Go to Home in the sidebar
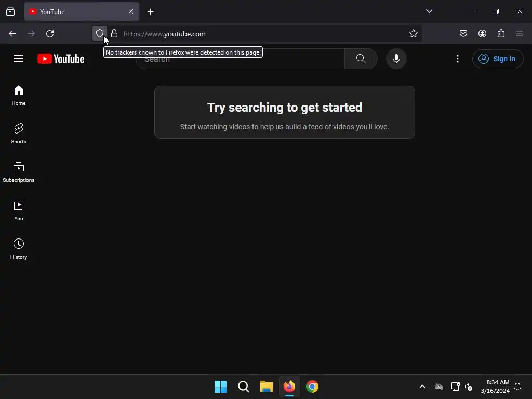The width and height of the screenshot is (532, 399). coord(19,96)
